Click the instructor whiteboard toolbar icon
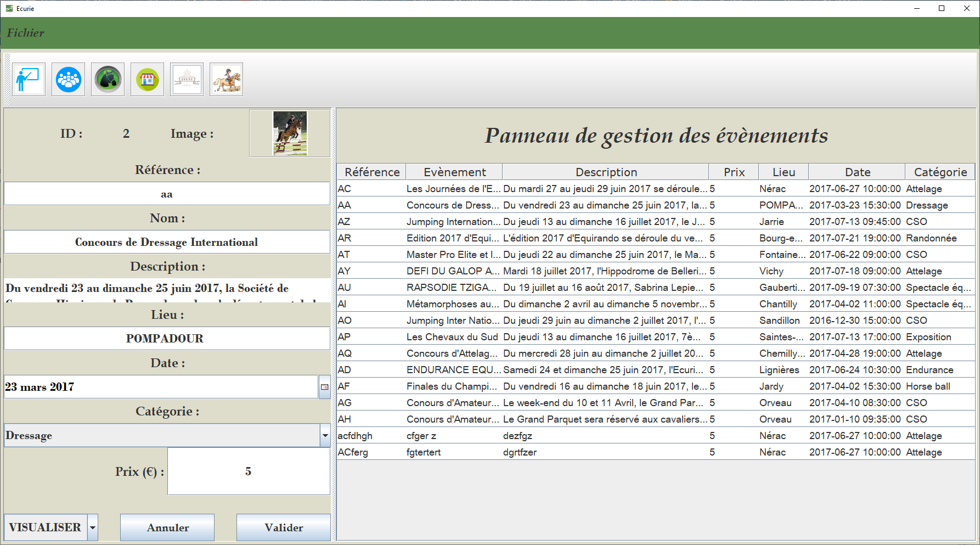980x545 pixels. click(29, 80)
